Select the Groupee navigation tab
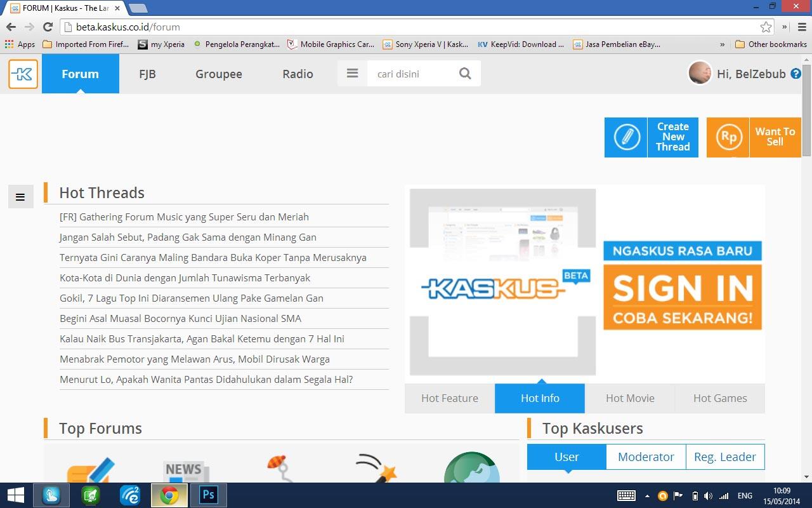Image resolution: width=812 pixels, height=508 pixels. pyautogui.click(x=219, y=74)
